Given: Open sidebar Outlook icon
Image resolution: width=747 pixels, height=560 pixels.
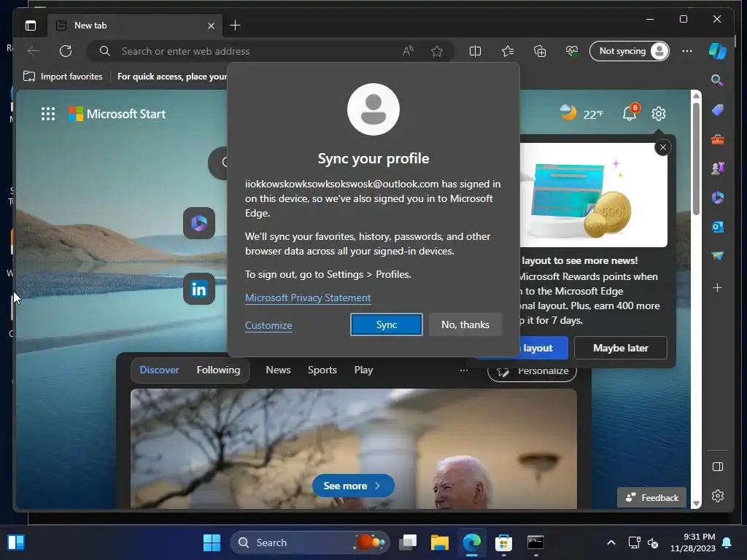Looking at the screenshot, I should 718,227.
